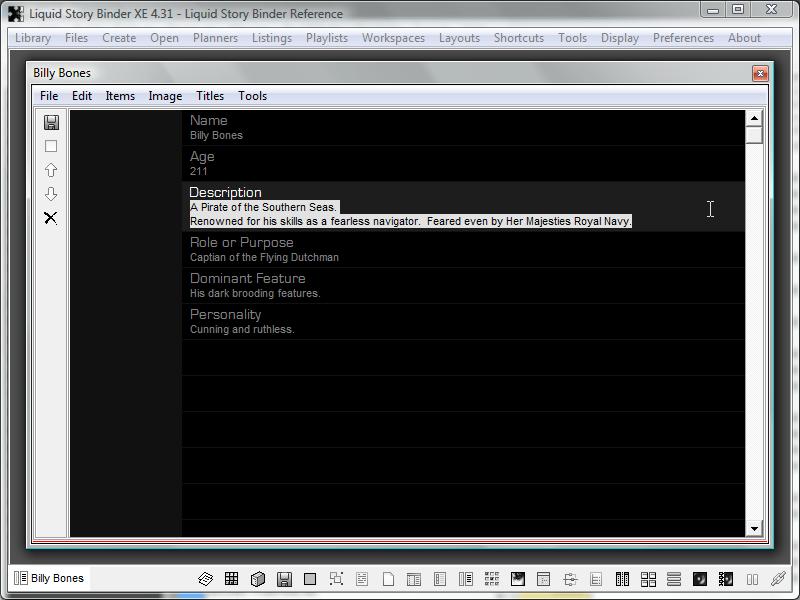Click the empty square icon below the sidebar save icon

51,146
